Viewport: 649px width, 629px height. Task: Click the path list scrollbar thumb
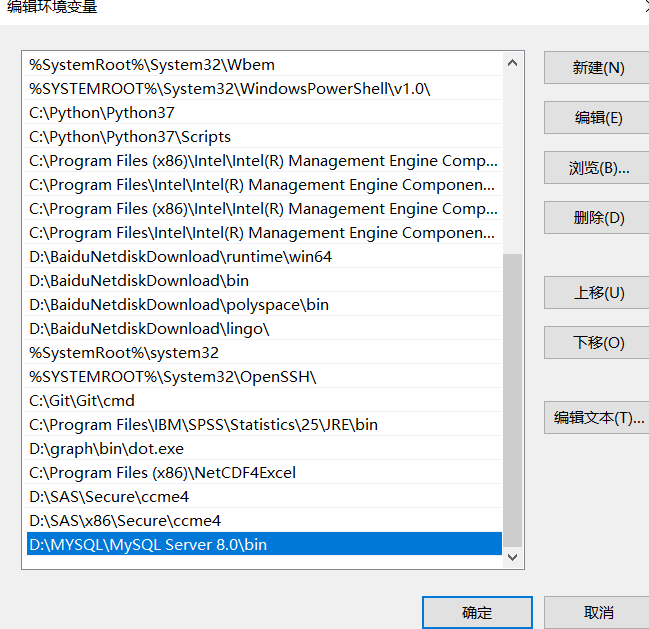pyautogui.click(x=512, y=400)
